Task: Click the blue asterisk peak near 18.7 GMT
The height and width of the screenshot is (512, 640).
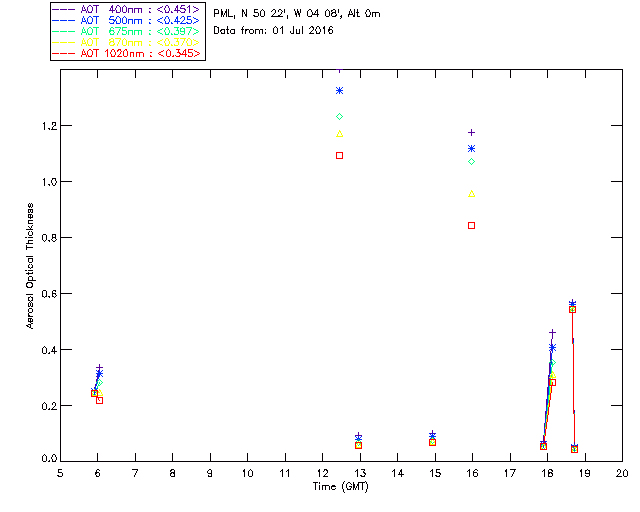Action: point(572,303)
